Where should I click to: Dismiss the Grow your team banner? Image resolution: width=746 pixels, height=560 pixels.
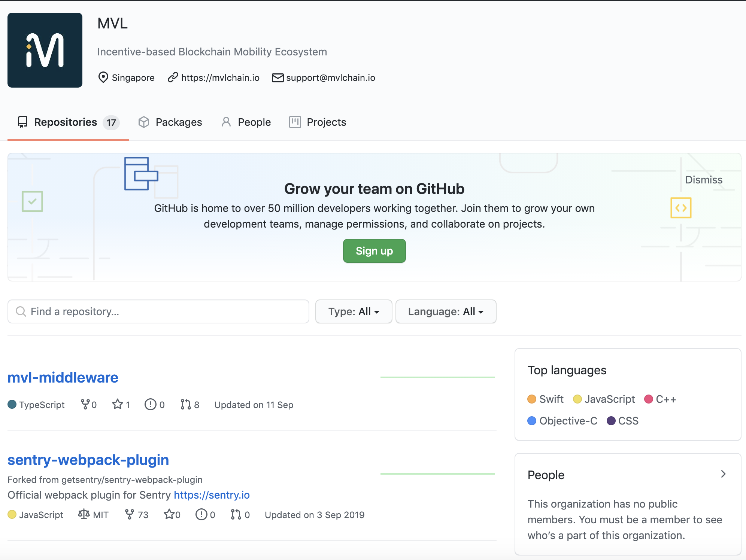click(704, 180)
